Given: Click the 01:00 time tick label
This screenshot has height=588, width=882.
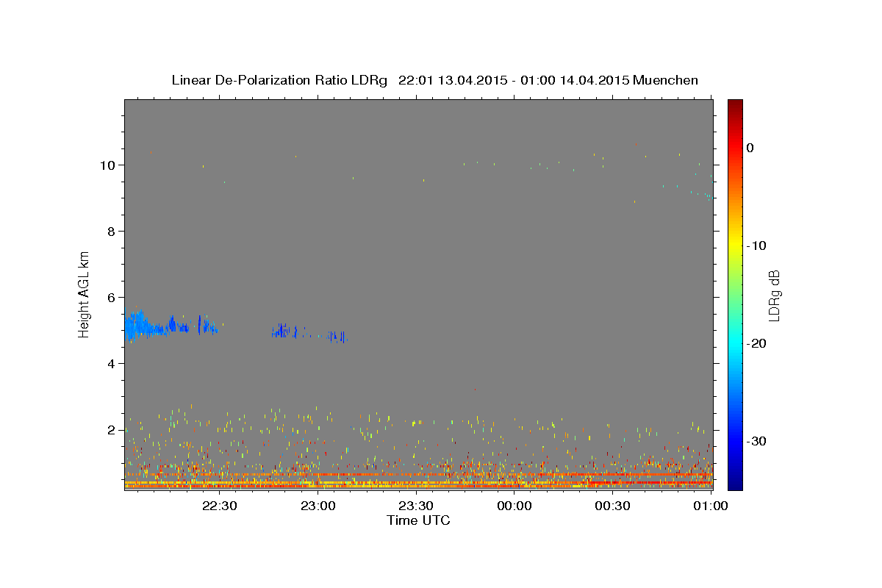Looking at the screenshot, I should 710,506.
